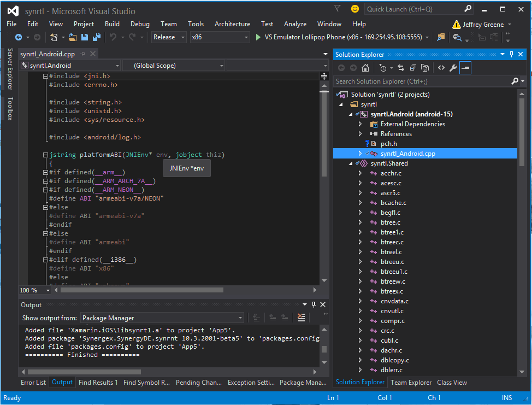Click the Collapse All icon in Solution Explorer
Viewport: 532px width, 405px height.
click(413, 68)
